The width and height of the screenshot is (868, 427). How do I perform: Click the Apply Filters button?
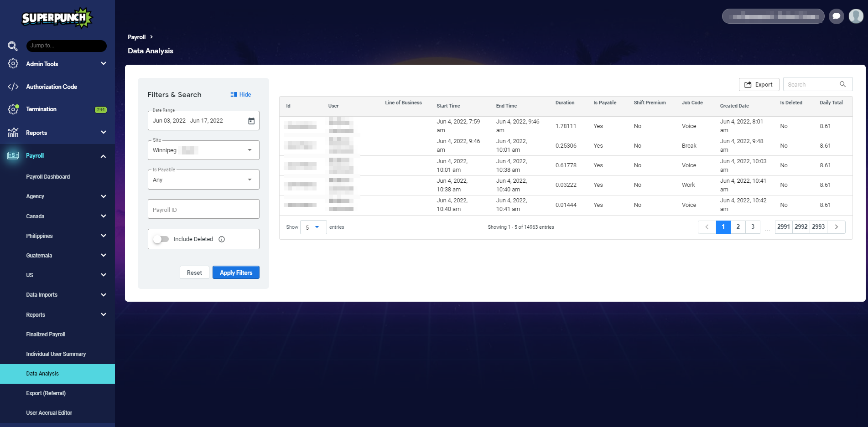coord(236,273)
